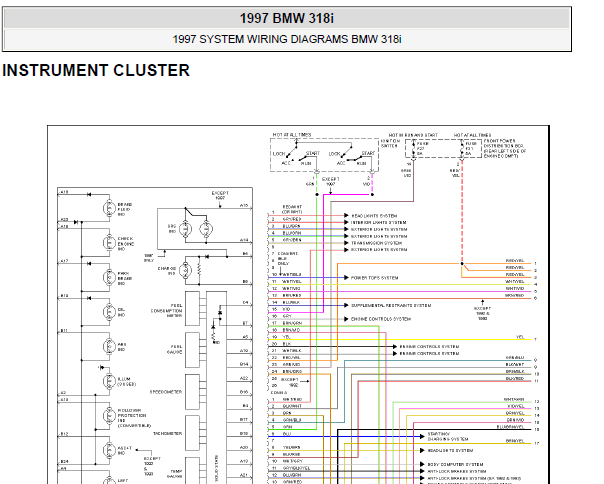
Task: Click the 'TACHOMETER' label
Action: 168,434
